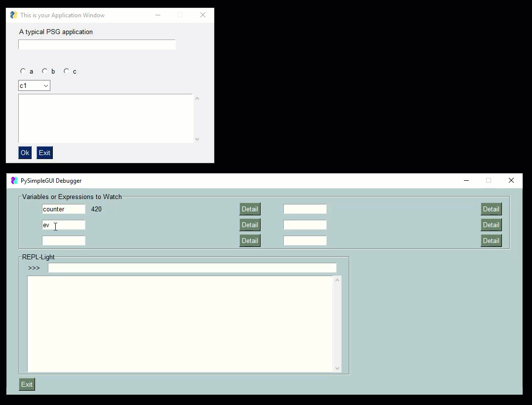532x405 pixels.
Task: Click the up scroll arrow in the application multiline box
Action: click(197, 98)
